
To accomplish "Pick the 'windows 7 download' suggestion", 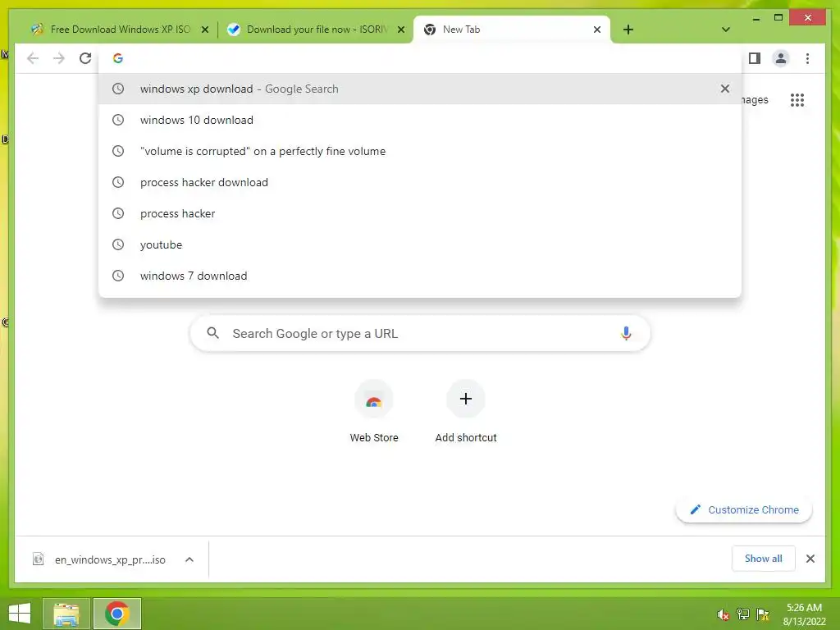I will pyautogui.click(x=420, y=276).
